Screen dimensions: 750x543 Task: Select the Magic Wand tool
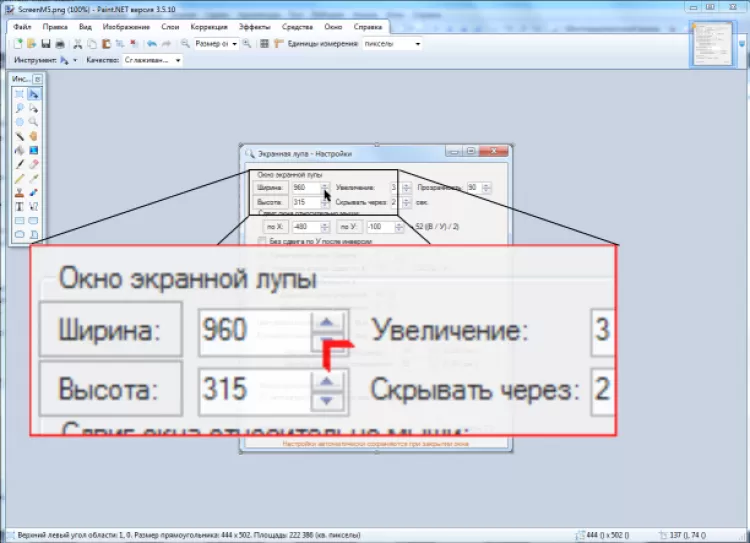point(19,135)
